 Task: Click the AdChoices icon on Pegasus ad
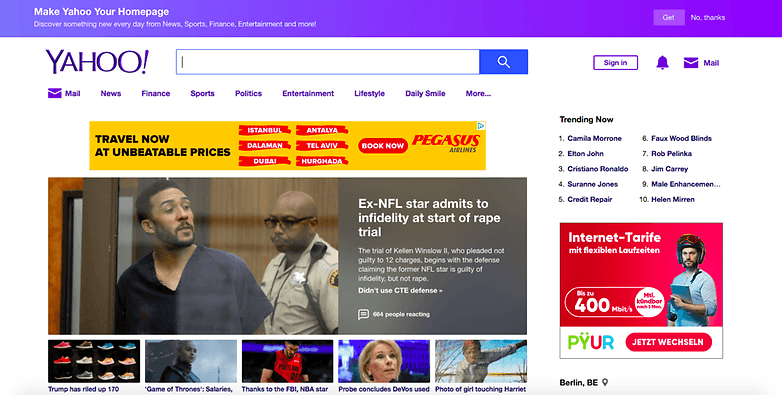pyautogui.click(x=481, y=126)
